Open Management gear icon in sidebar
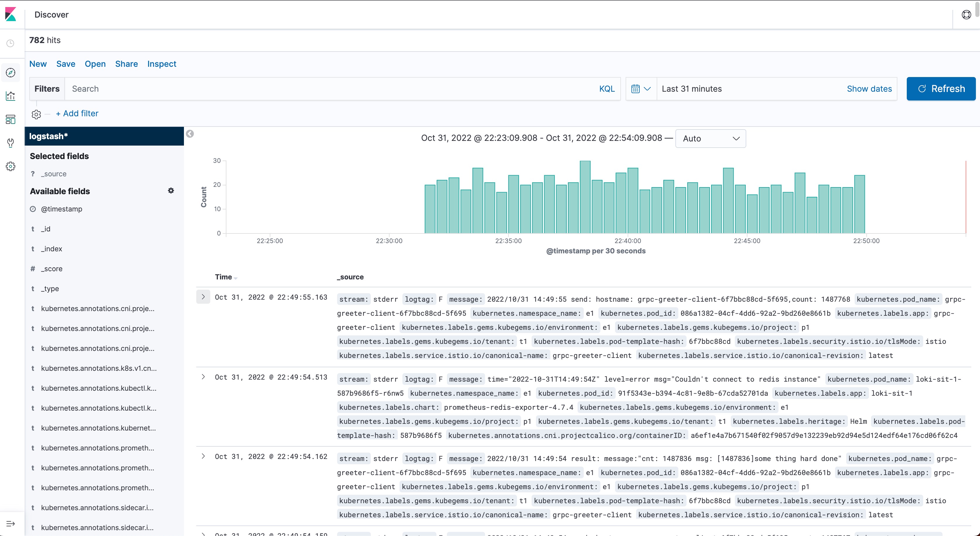Image resolution: width=980 pixels, height=536 pixels. tap(11, 166)
